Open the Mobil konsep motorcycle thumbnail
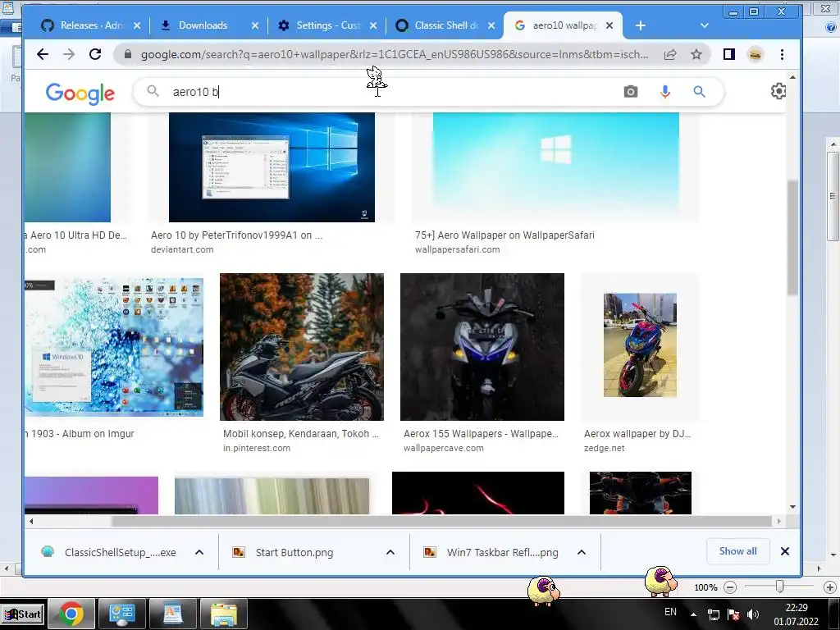The image size is (840, 630). tap(302, 347)
